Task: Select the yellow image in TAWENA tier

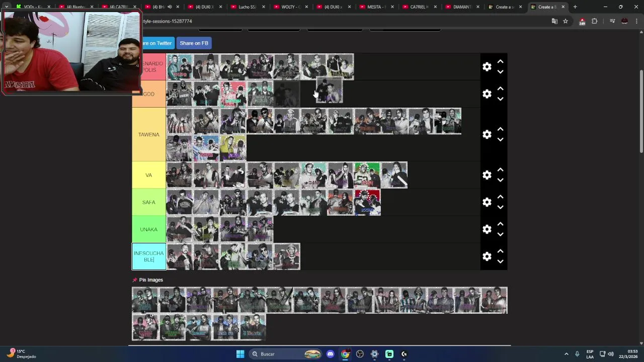Action: pos(233,148)
